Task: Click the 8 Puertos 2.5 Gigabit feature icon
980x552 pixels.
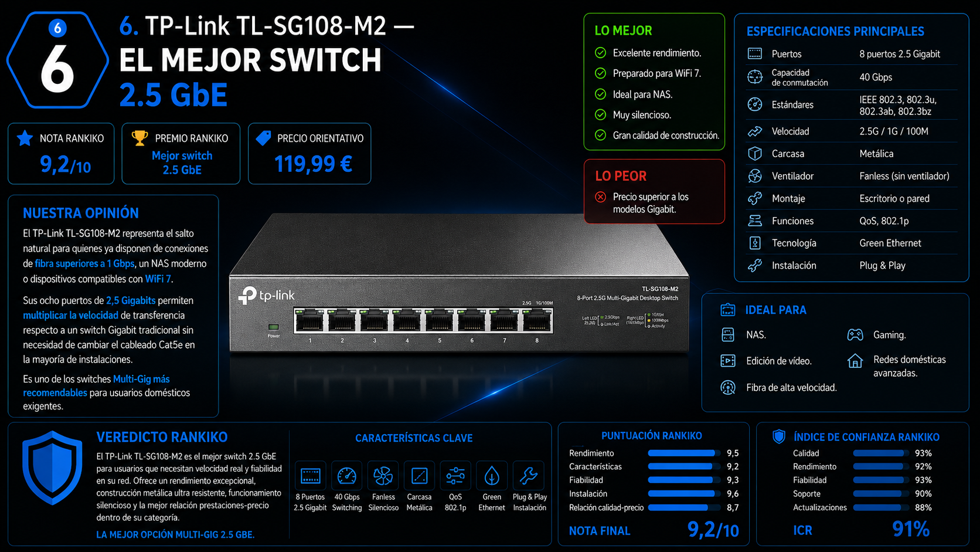Action: point(310,476)
